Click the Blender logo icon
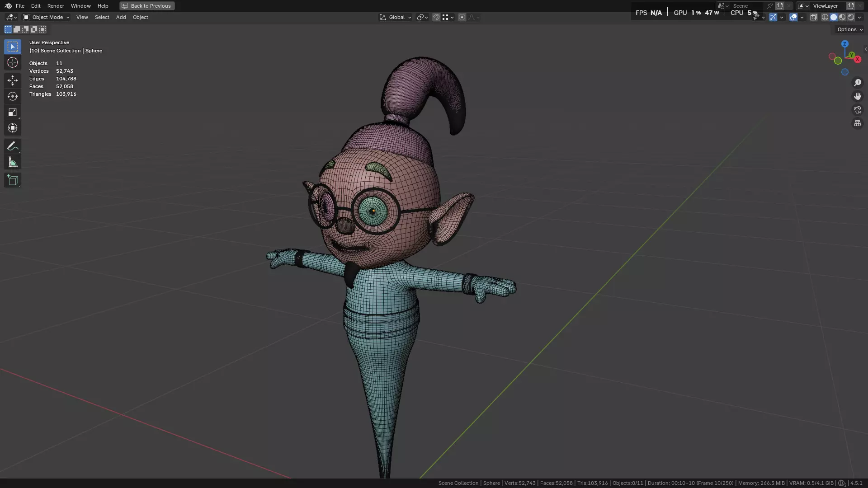This screenshot has height=488, width=868. pos(8,6)
